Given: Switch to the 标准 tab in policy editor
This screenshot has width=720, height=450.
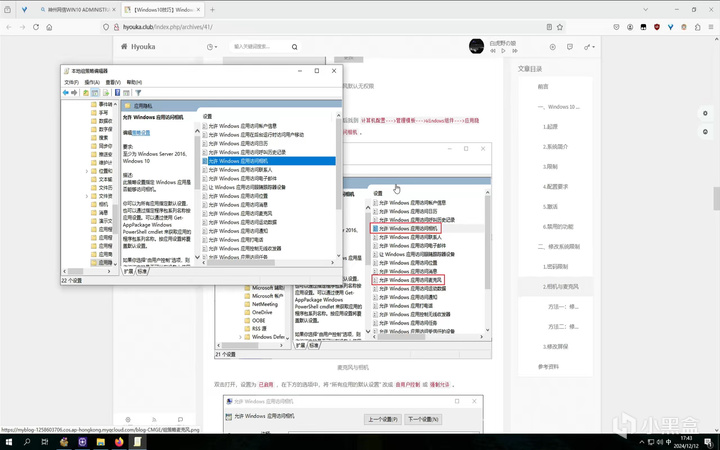Looking at the screenshot, I should [142, 271].
